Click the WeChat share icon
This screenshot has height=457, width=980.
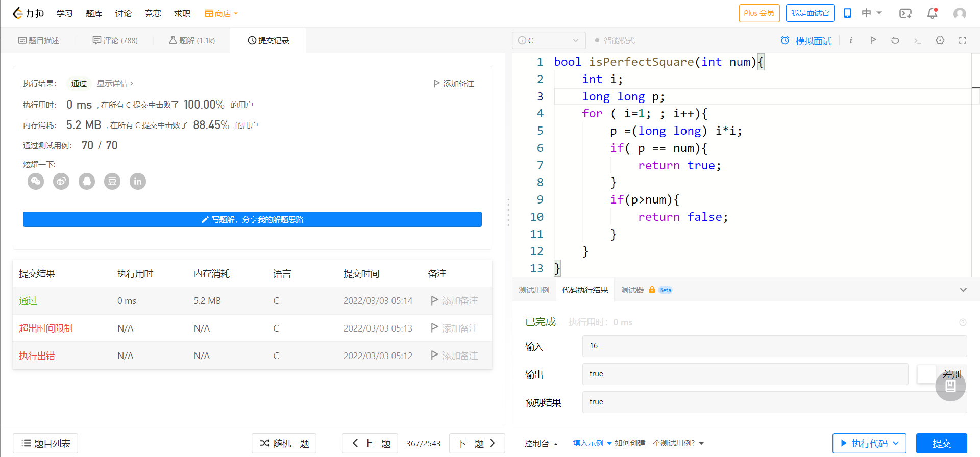click(36, 181)
